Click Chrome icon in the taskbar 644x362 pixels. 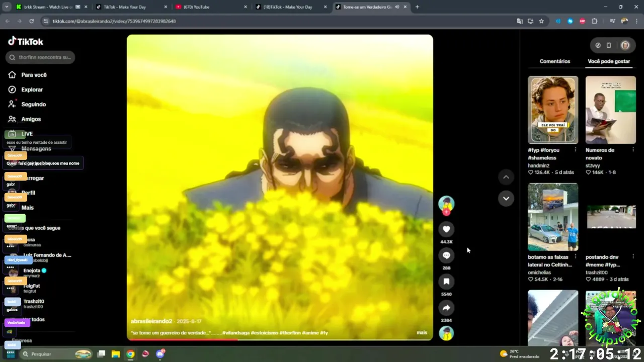pos(130,354)
